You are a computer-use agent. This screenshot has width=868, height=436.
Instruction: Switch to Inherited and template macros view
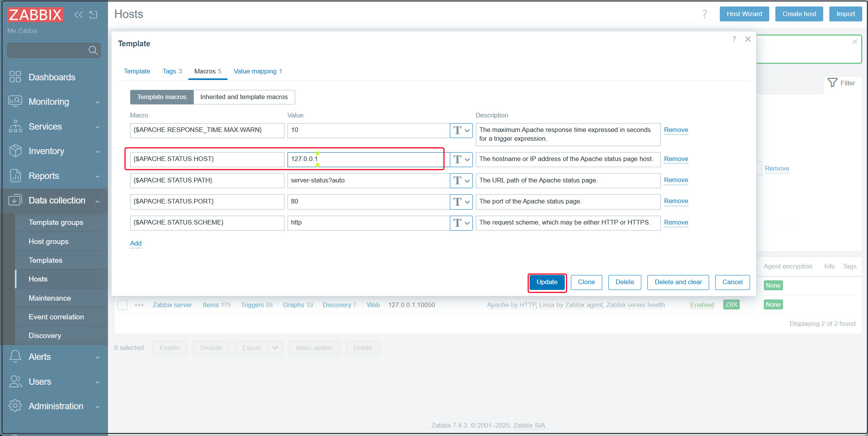(x=244, y=97)
